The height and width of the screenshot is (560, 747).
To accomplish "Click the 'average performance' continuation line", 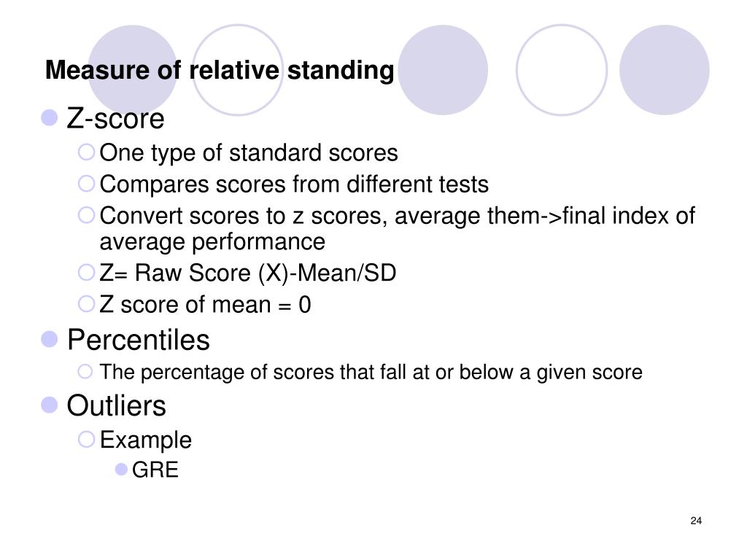I will pyautogui.click(x=212, y=242).
